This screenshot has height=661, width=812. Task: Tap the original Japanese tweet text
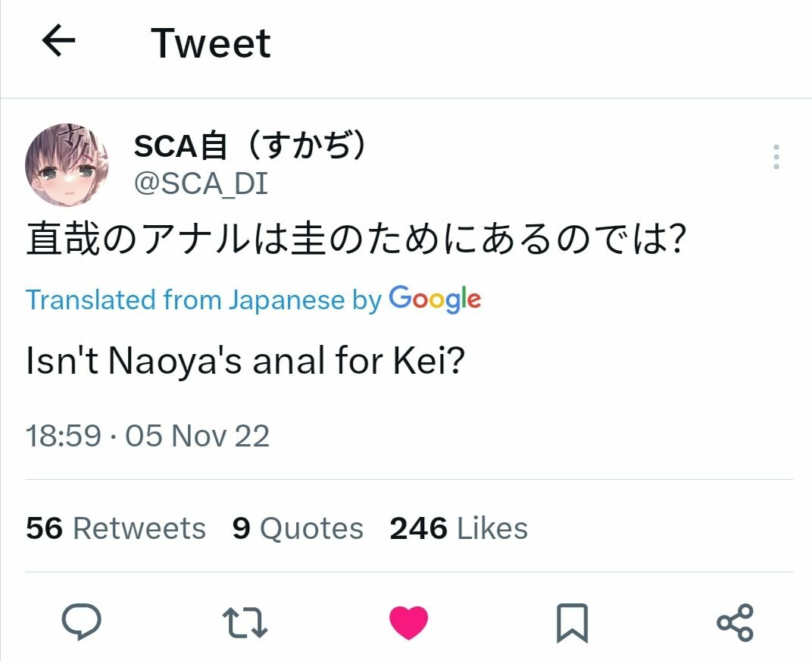click(x=356, y=242)
